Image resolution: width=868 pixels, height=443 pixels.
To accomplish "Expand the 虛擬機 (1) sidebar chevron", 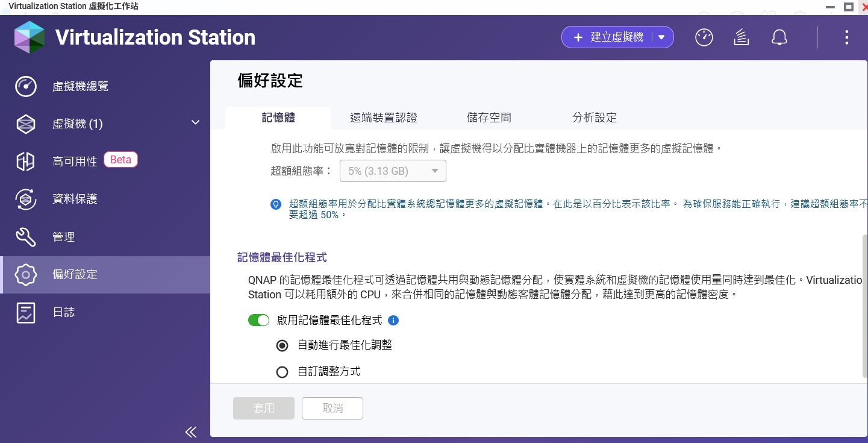I will 195,123.
